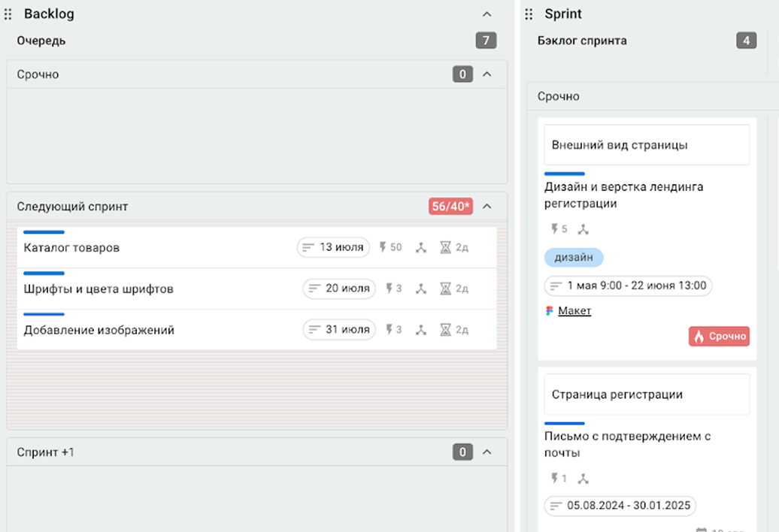
Task: Click the Backlog drag handle icon
Action: pos(8,14)
